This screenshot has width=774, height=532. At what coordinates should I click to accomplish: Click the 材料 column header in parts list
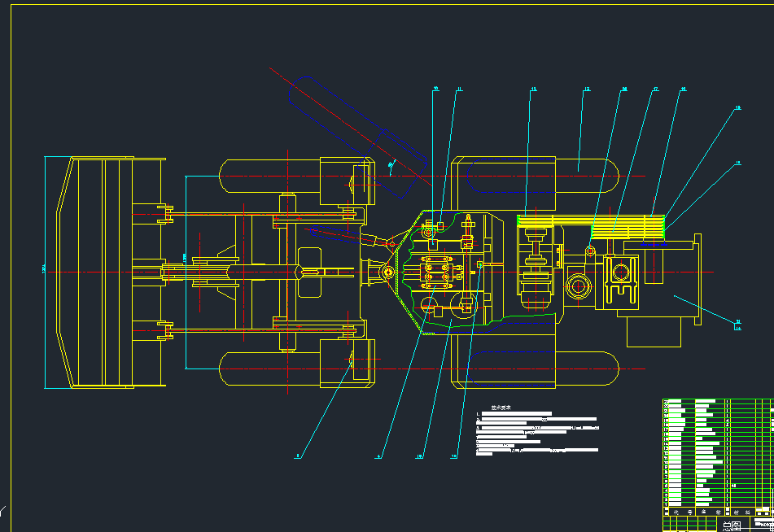[741, 512]
